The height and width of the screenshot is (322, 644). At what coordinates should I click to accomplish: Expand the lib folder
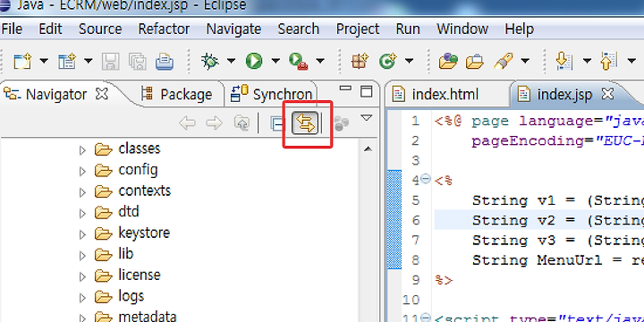pos(82,255)
